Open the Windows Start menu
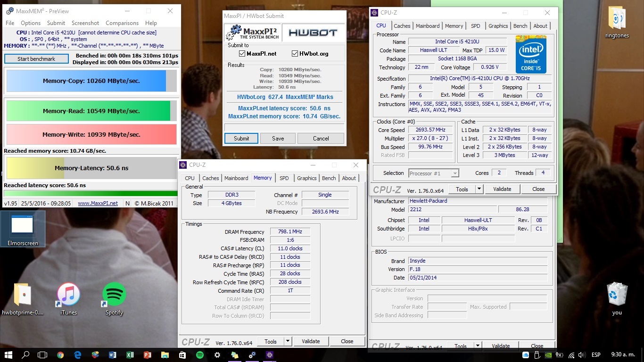The width and height of the screenshot is (644, 362). coord(8,355)
